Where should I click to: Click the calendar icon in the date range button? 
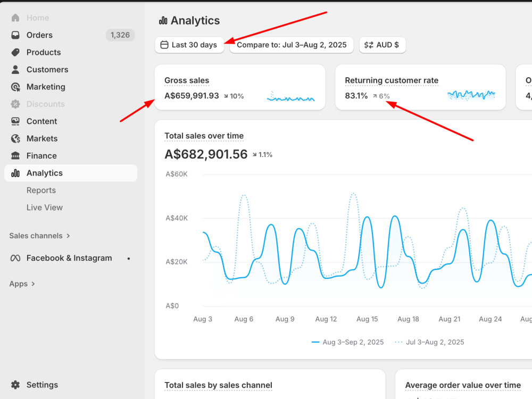164,45
